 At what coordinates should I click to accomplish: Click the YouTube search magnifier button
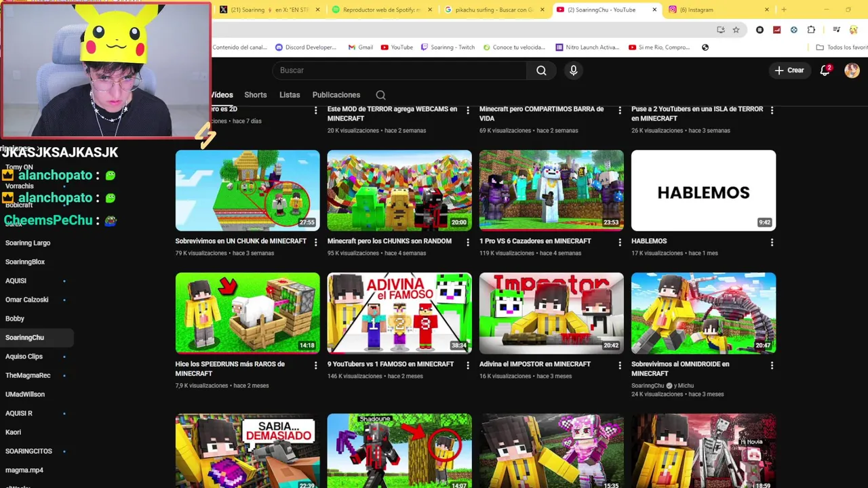pos(541,70)
